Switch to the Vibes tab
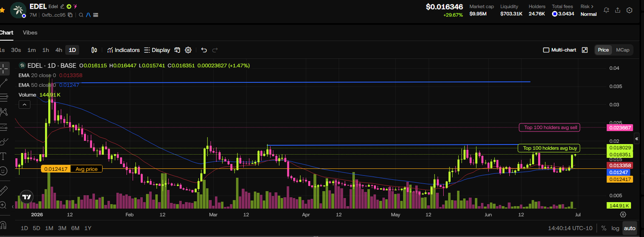644x237 pixels. 30,32
